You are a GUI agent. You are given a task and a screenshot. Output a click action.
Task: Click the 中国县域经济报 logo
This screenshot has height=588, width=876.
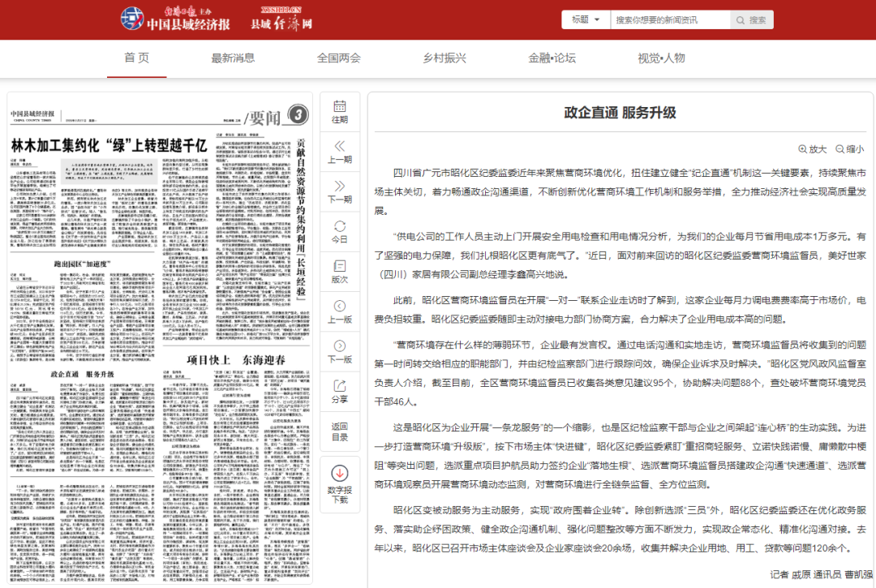[175, 19]
